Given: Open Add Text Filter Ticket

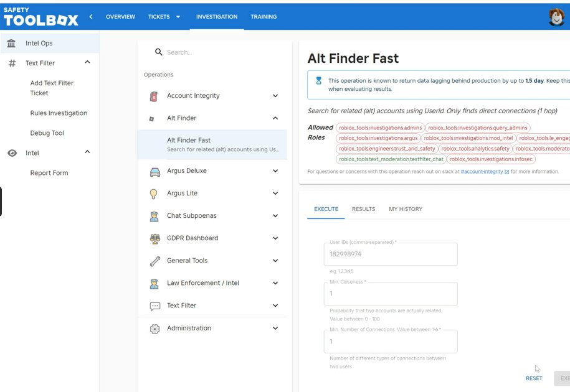Looking at the screenshot, I should click(x=52, y=88).
